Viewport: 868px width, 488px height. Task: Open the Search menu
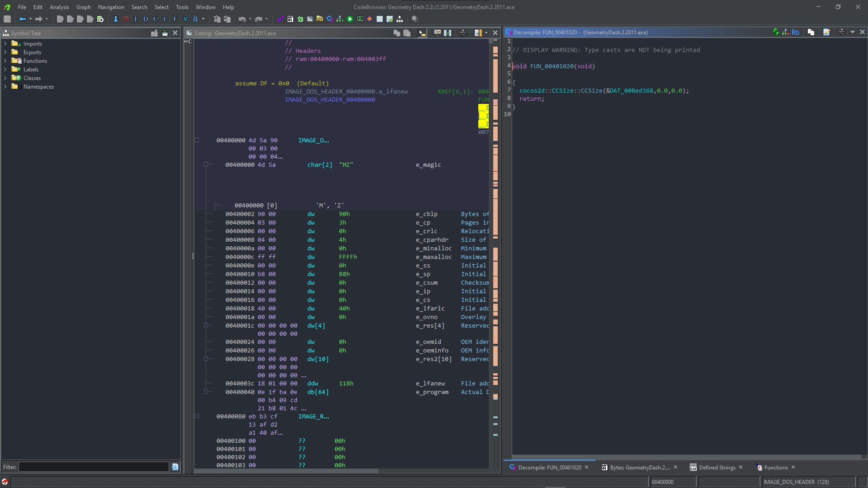pos(139,7)
